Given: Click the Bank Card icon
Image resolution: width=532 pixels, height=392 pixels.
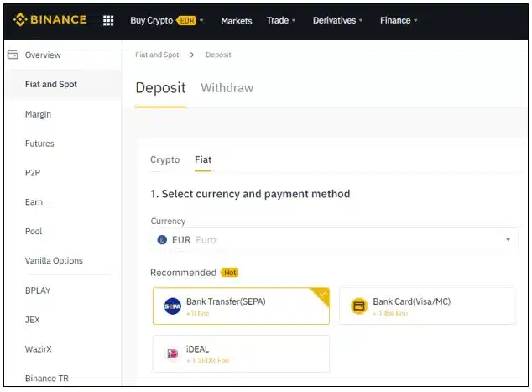Looking at the screenshot, I should (x=359, y=306).
